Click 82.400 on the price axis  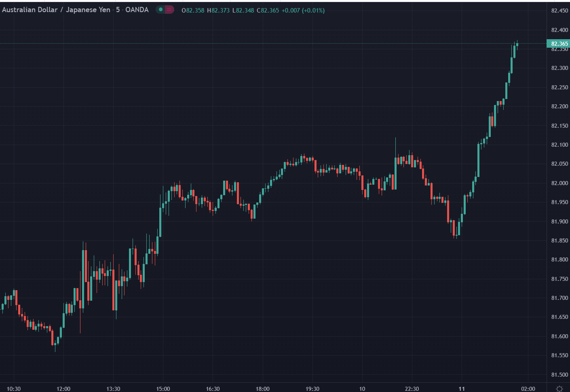[559, 30]
